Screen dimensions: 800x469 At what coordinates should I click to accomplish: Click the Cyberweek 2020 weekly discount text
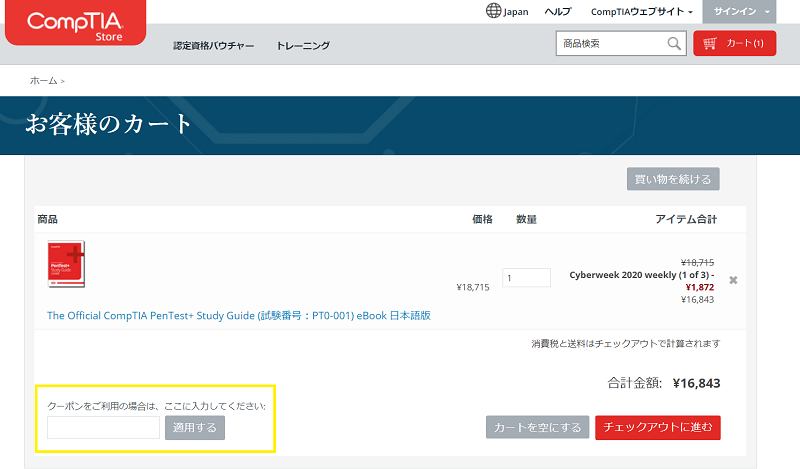pyautogui.click(x=642, y=275)
